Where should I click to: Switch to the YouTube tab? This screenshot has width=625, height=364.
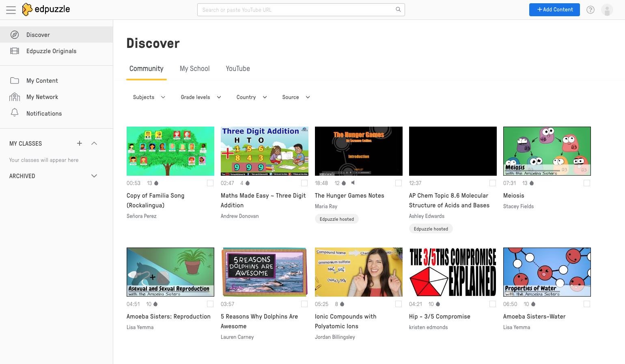tap(238, 69)
